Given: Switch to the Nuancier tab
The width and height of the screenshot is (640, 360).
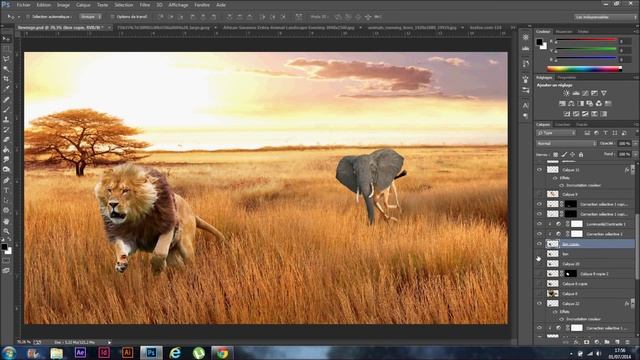Looking at the screenshot, I should pyautogui.click(x=564, y=31).
